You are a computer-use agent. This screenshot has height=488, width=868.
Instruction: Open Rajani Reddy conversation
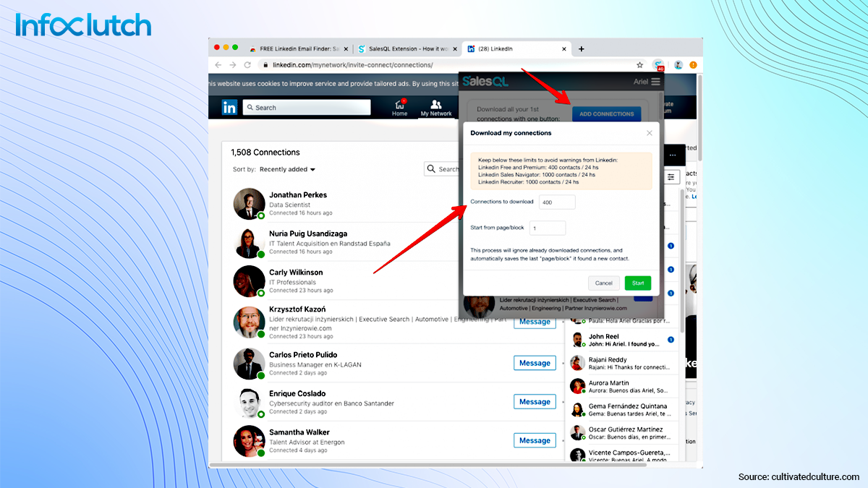coord(622,363)
